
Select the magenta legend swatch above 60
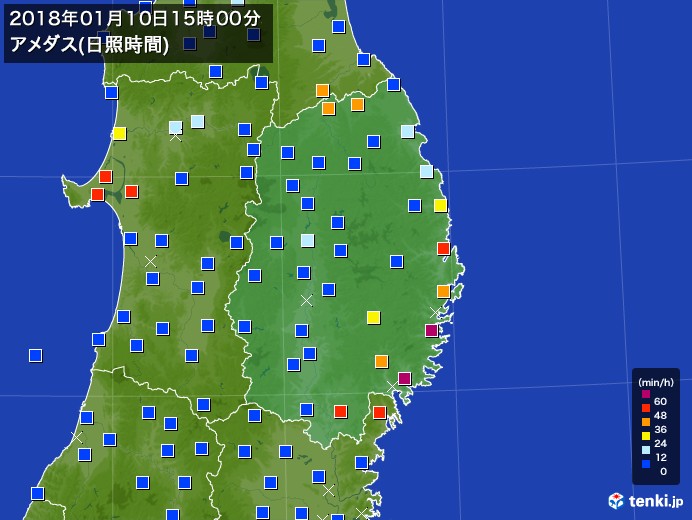tap(646, 394)
